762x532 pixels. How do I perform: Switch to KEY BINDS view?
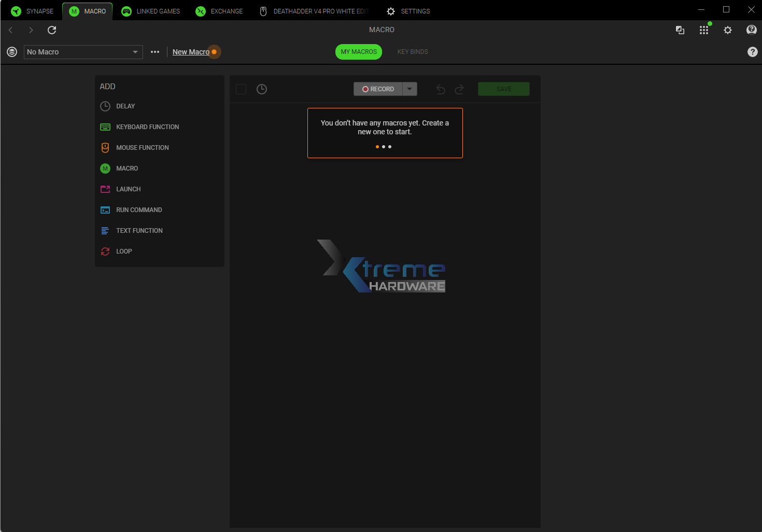pyautogui.click(x=413, y=52)
